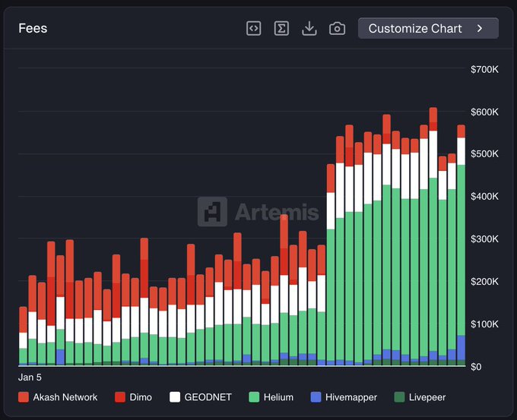Select the first bar above Jan 5

pos(23,336)
